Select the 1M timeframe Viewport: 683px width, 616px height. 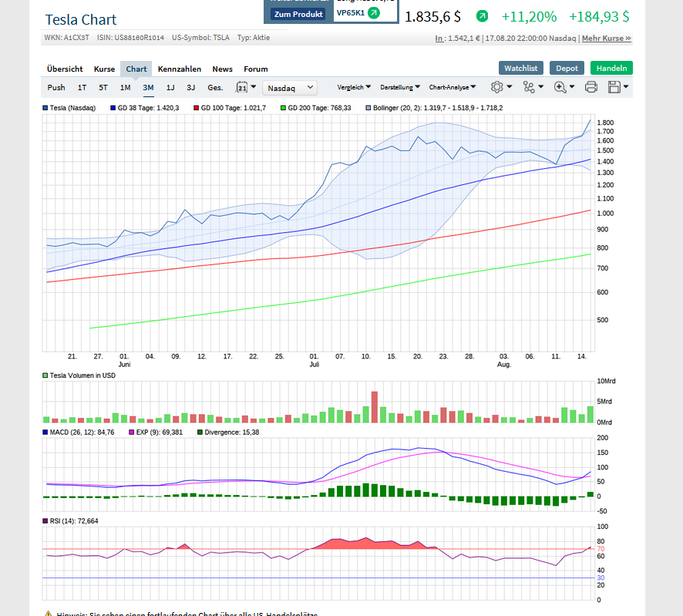tap(125, 88)
